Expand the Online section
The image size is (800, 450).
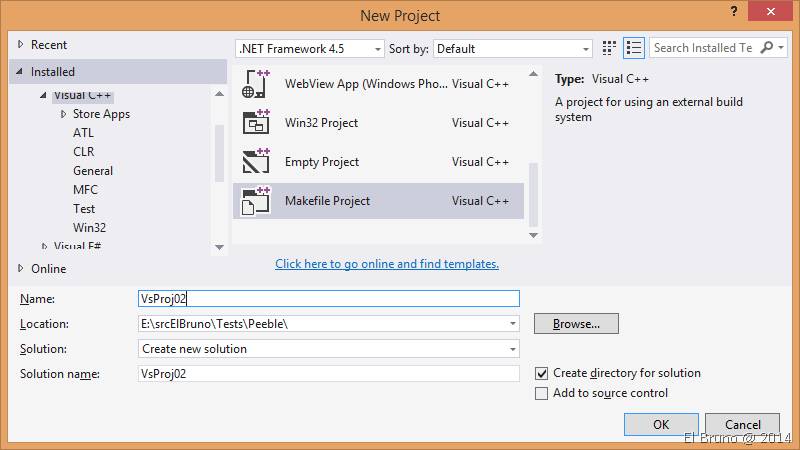[x=21, y=268]
